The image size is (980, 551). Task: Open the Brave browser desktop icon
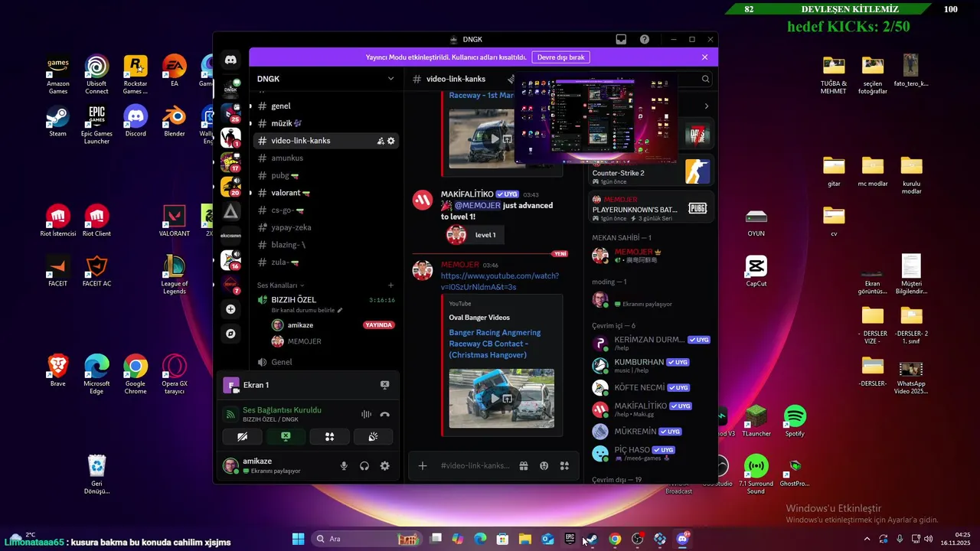coord(58,371)
